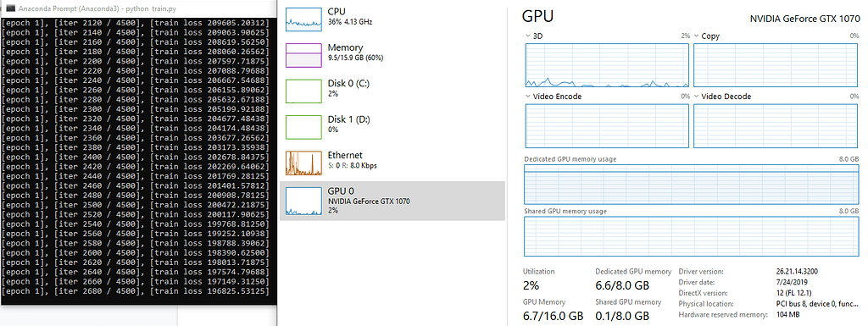The height and width of the screenshot is (326, 868).
Task: Click the iter 2500 log line
Action: point(136,205)
